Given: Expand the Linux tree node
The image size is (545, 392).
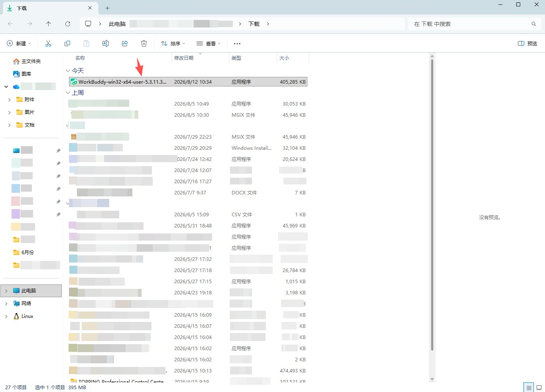Looking at the screenshot, I should [x=6, y=316].
